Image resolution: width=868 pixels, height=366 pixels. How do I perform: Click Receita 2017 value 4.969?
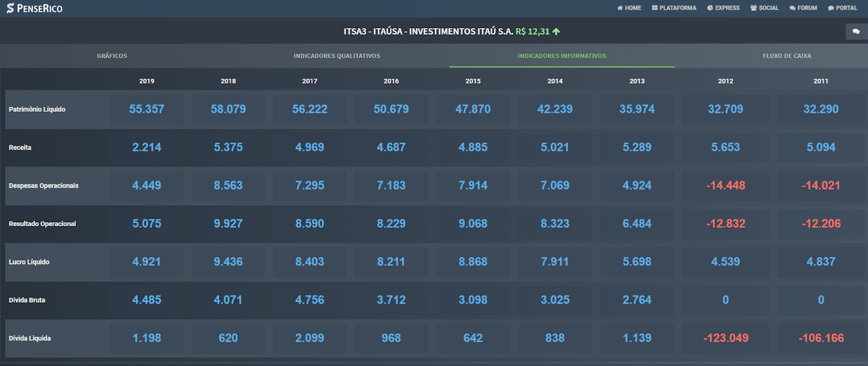tap(310, 147)
